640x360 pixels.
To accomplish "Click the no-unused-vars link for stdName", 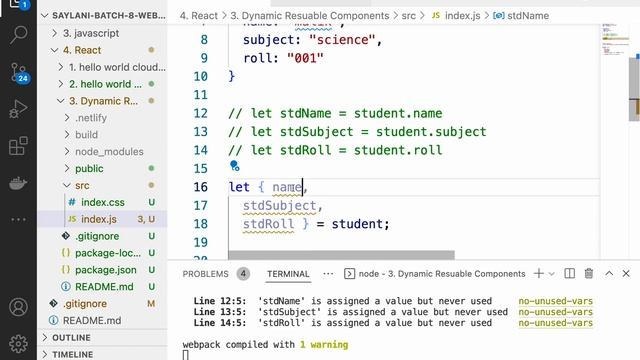I will point(556,301).
